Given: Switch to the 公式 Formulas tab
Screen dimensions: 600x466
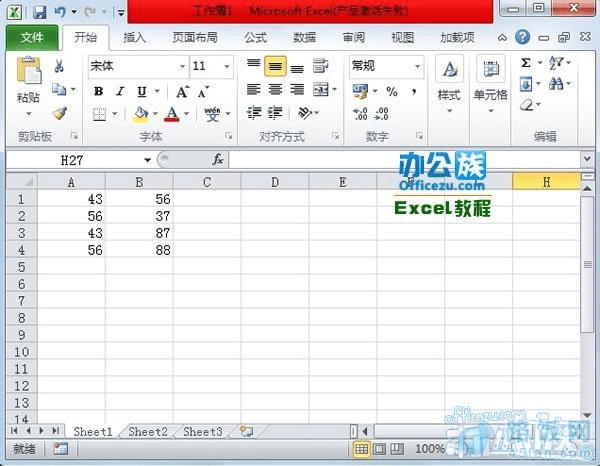Looking at the screenshot, I should pyautogui.click(x=256, y=37).
